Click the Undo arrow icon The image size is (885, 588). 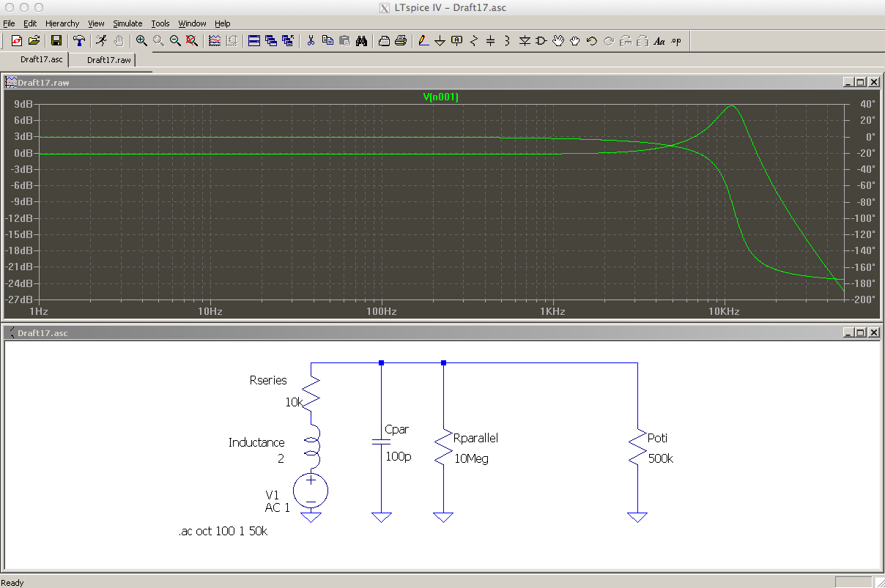click(592, 41)
